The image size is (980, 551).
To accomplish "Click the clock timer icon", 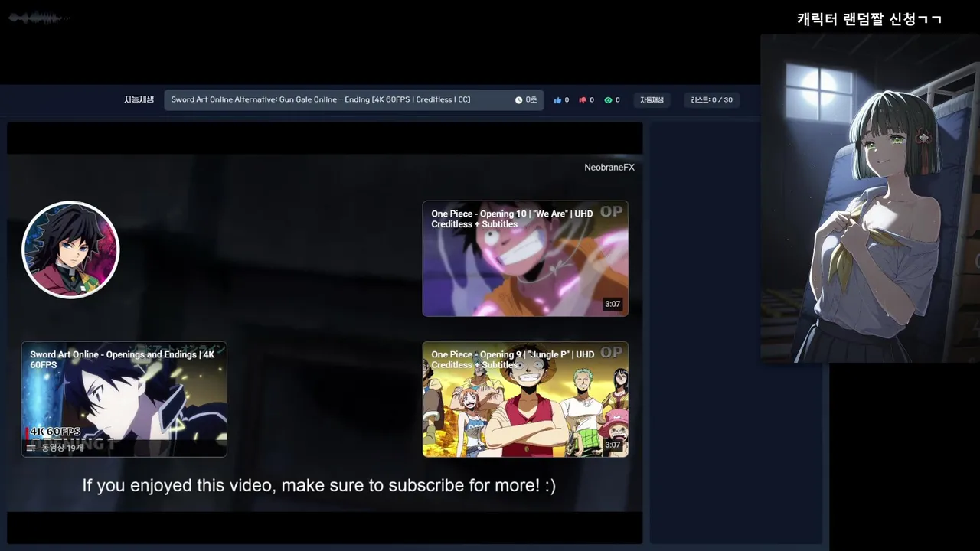I will click(518, 100).
